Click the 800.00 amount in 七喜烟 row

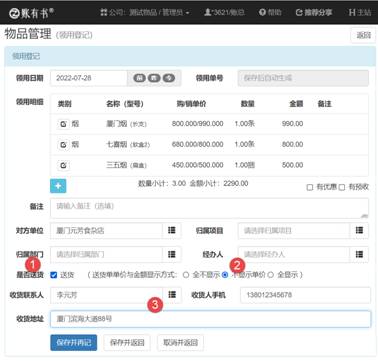292,144
